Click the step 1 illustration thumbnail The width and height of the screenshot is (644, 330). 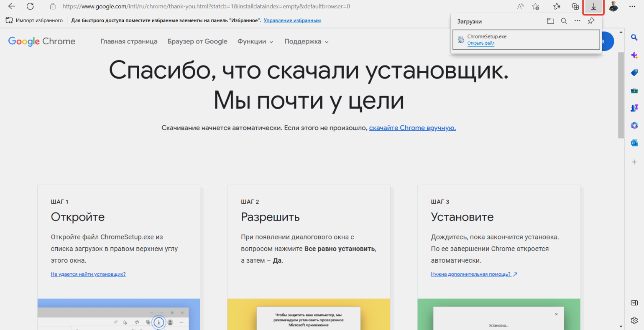coord(119,314)
